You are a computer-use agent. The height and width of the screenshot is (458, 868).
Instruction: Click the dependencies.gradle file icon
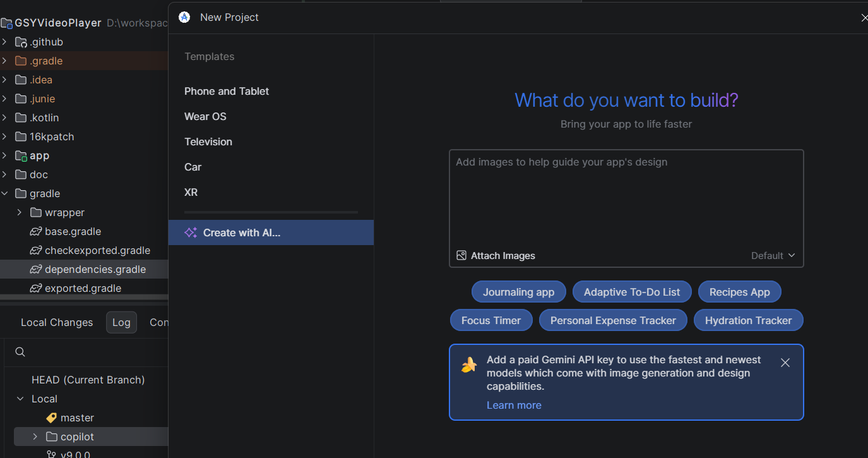[36, 269]
